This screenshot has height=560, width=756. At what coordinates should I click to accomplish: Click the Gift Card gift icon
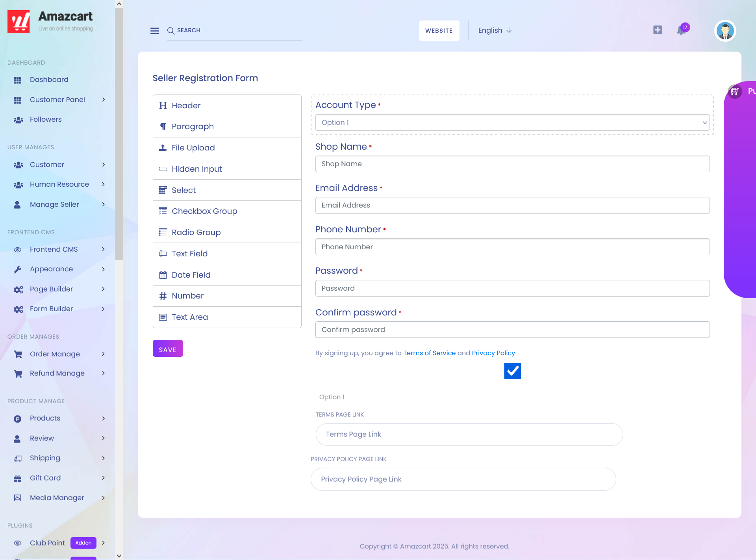click(x=18, y=478)
